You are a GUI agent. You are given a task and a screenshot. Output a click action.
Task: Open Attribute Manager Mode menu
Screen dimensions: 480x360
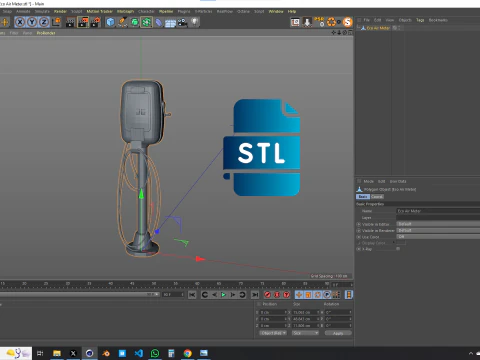point(368,181)
